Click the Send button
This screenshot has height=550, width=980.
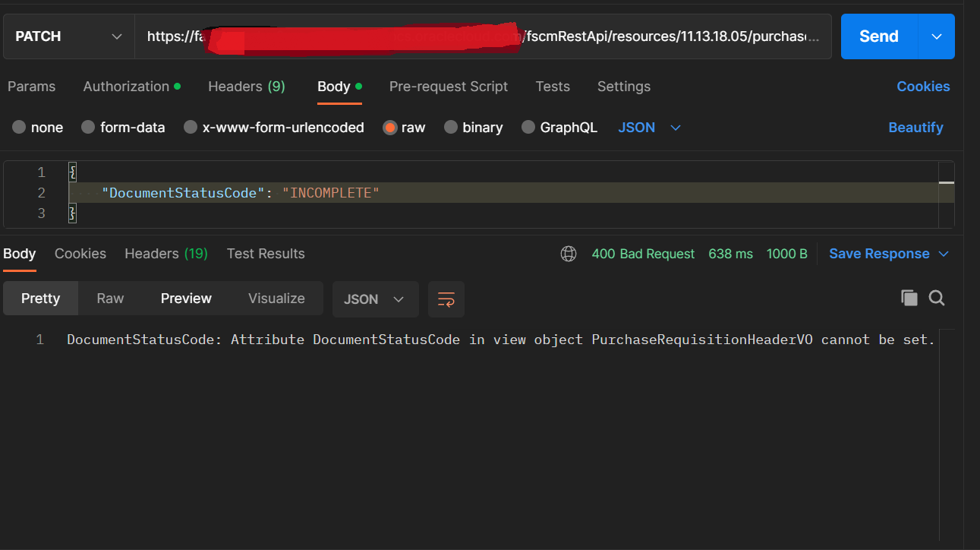[x=879, y=36]
